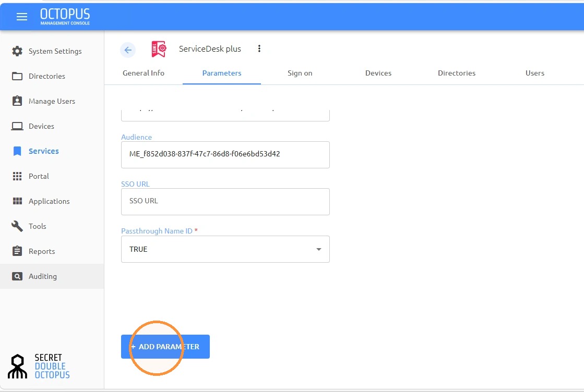Screen dimensions: 584x392
Task: Click the Add Parameter button
Action: click(x=165, y=347)
